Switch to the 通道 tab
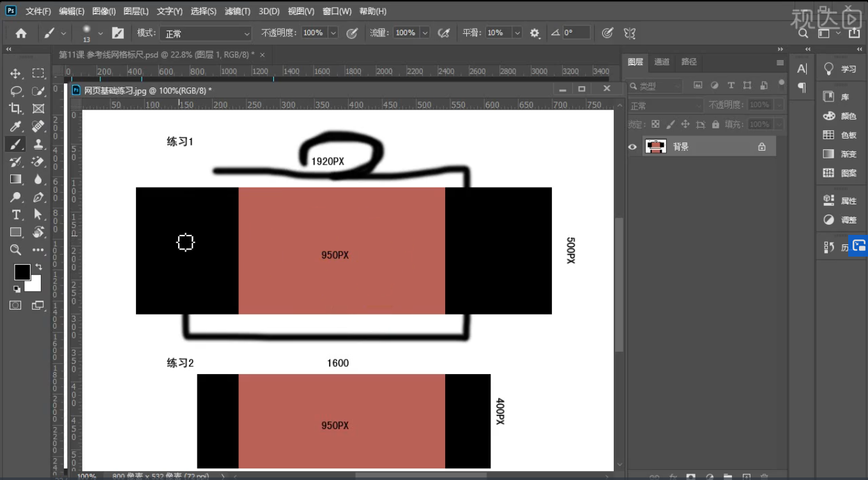This screenshot has width=868, height=480. pyautogui.click(x=662, y=62)
